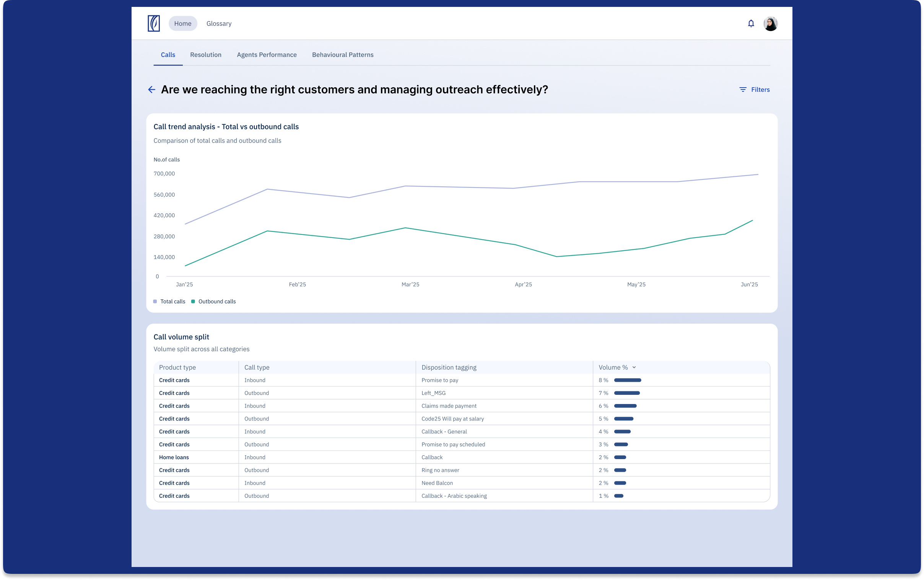
Task: Select the Behavioural Patterns tab
Action: (x=343, y=55)
